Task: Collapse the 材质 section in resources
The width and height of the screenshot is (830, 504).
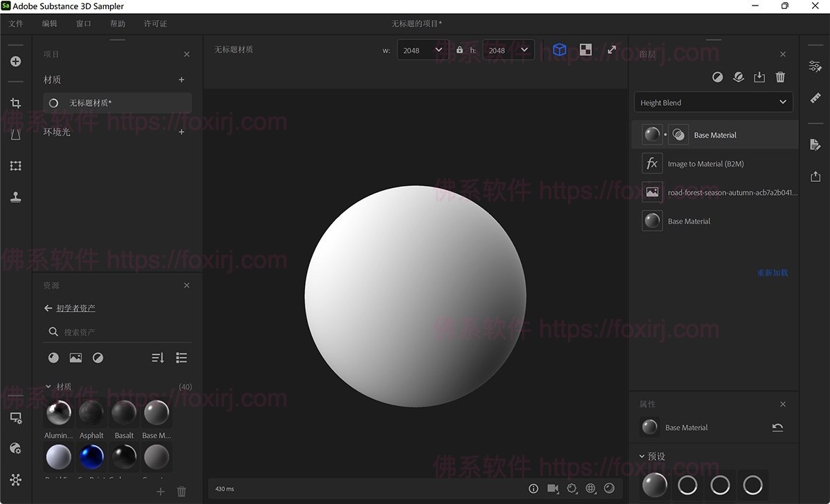Action: tap(48, 386)
